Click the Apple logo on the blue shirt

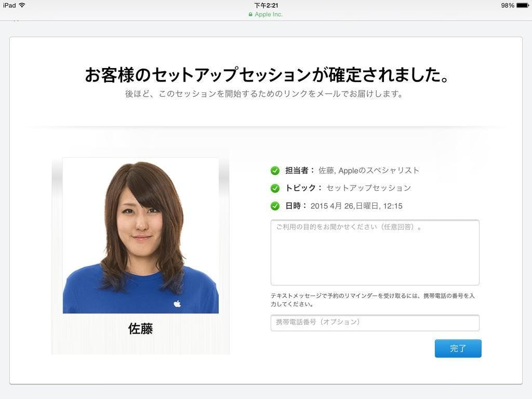pyautogui.click(x=177, y=303)
